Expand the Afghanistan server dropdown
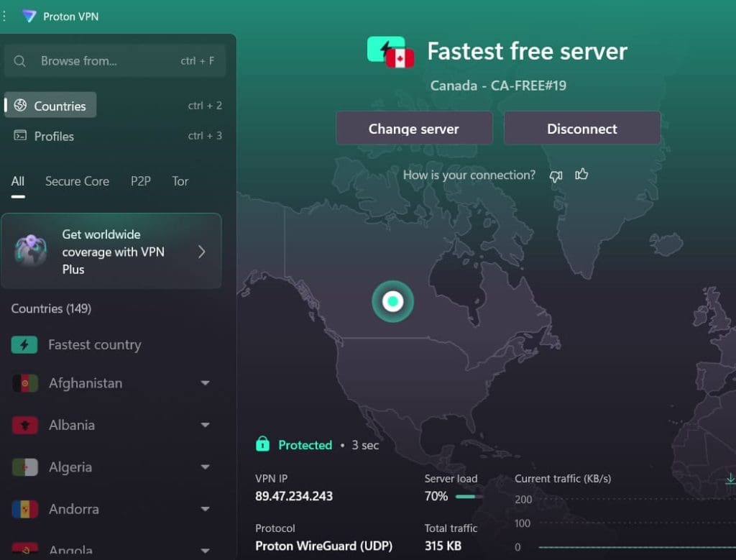736x560 pixels. coord(205,383)
